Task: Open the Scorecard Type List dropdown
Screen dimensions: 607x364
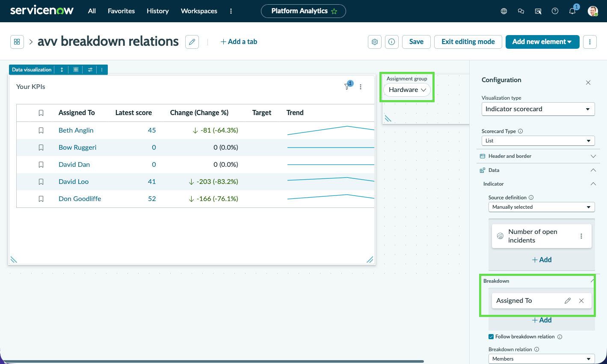Action: [x=538, y=141]
